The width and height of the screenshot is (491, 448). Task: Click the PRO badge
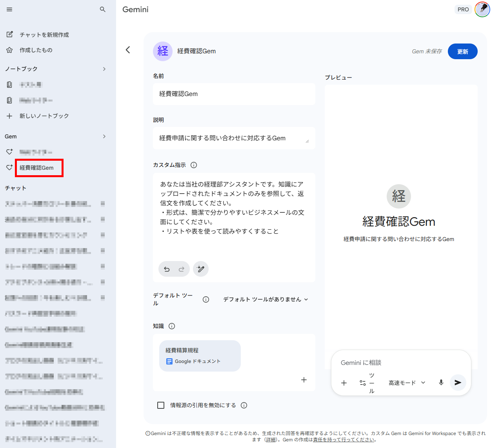[x=463, y=9]
